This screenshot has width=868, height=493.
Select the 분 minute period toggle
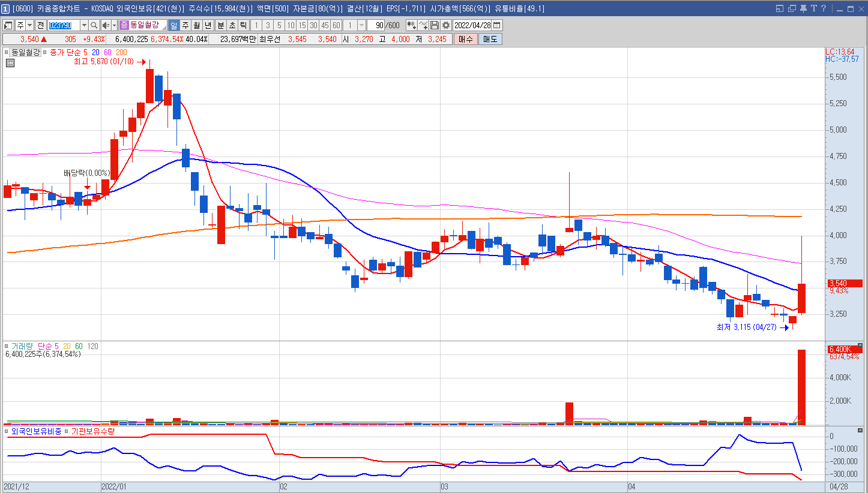coord(220,25)
